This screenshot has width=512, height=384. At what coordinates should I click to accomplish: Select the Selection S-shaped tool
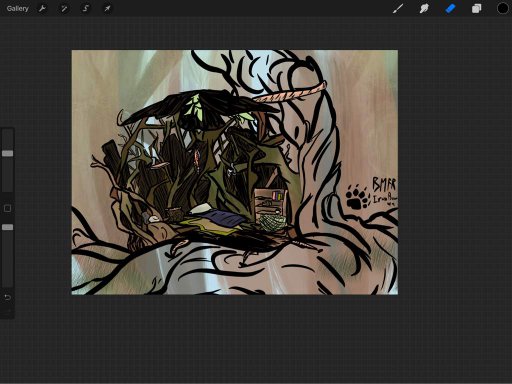coord(86,8)
